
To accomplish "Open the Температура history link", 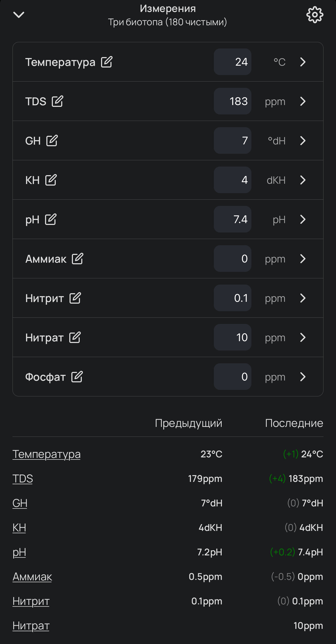I will tap(46, 454).
